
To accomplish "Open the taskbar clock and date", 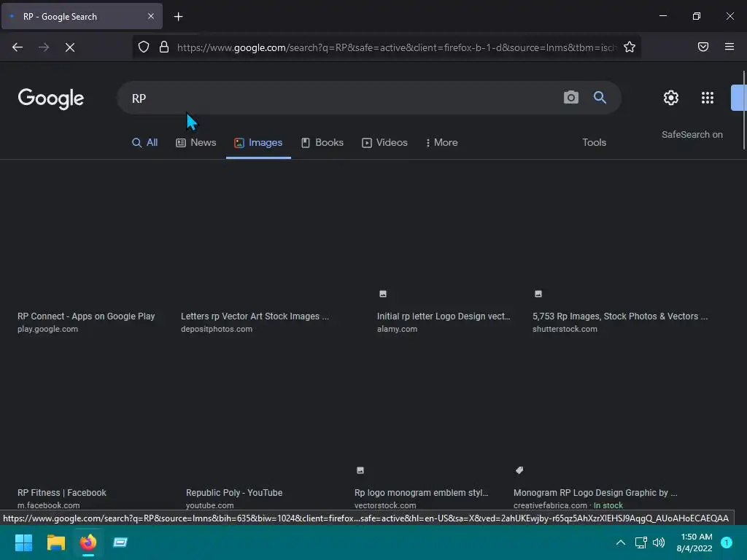I will tap(694, 542).
